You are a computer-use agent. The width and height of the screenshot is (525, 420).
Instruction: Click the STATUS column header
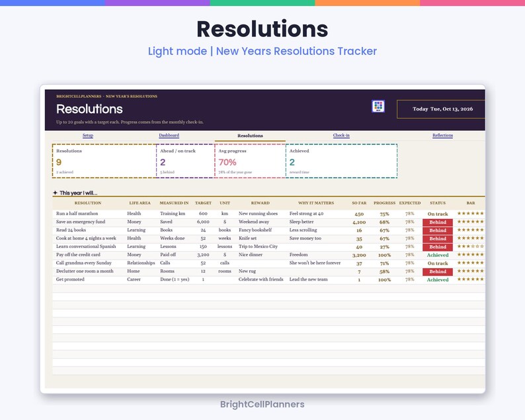[438, 203]
